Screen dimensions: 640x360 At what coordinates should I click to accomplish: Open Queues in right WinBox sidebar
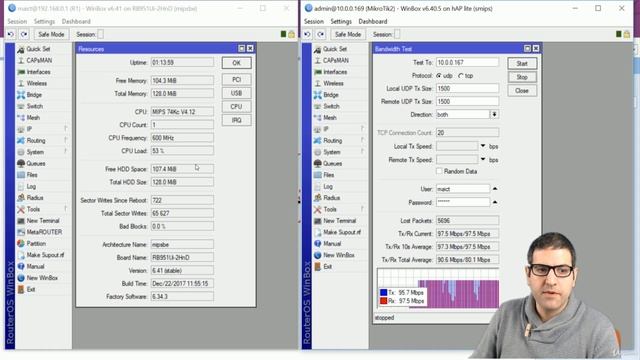(332, 163)
